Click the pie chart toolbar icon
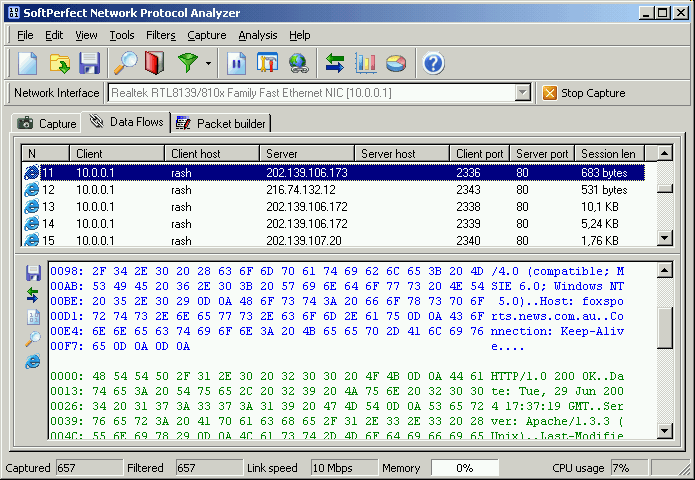 click(x=396, y=64)
